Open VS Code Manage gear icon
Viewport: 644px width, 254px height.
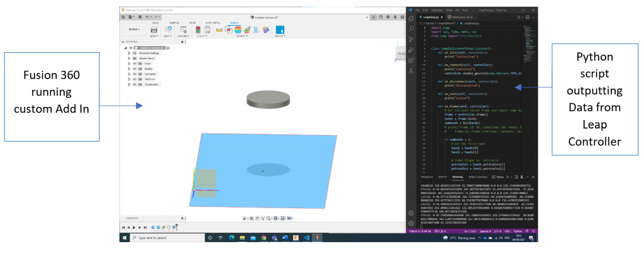pyautogui.click(x=411, y=223)
